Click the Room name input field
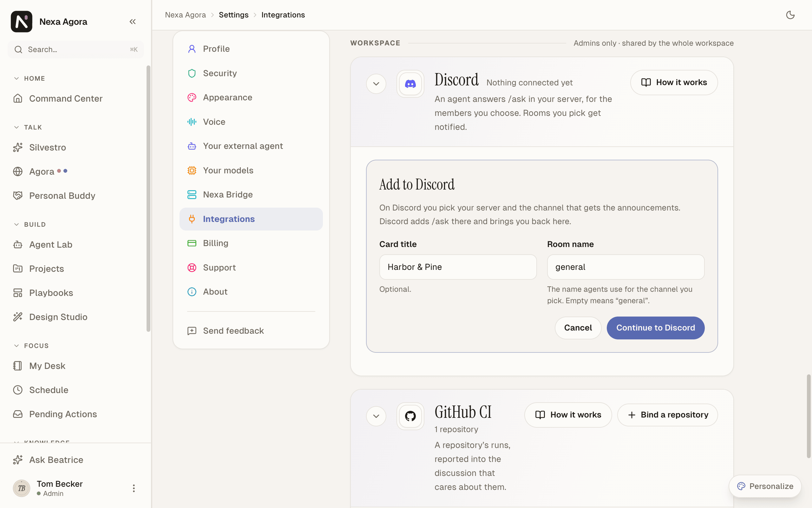 click(625, 267)
